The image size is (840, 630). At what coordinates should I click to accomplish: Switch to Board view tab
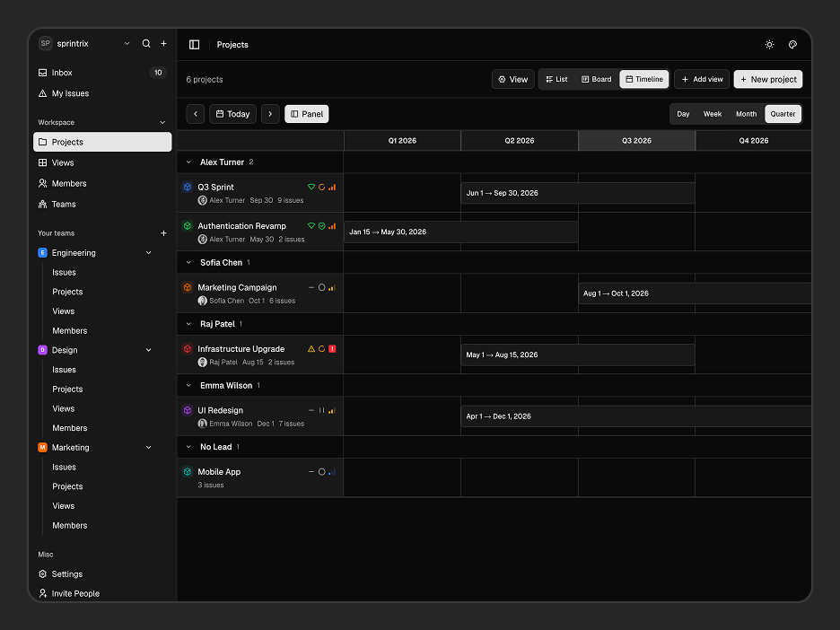click(x=596, y=79)
